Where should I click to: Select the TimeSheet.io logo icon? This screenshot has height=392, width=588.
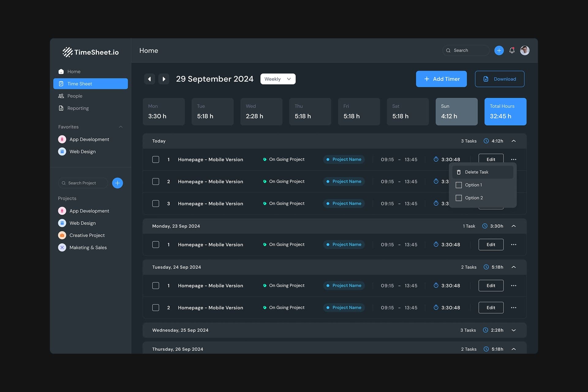(67, 52)
